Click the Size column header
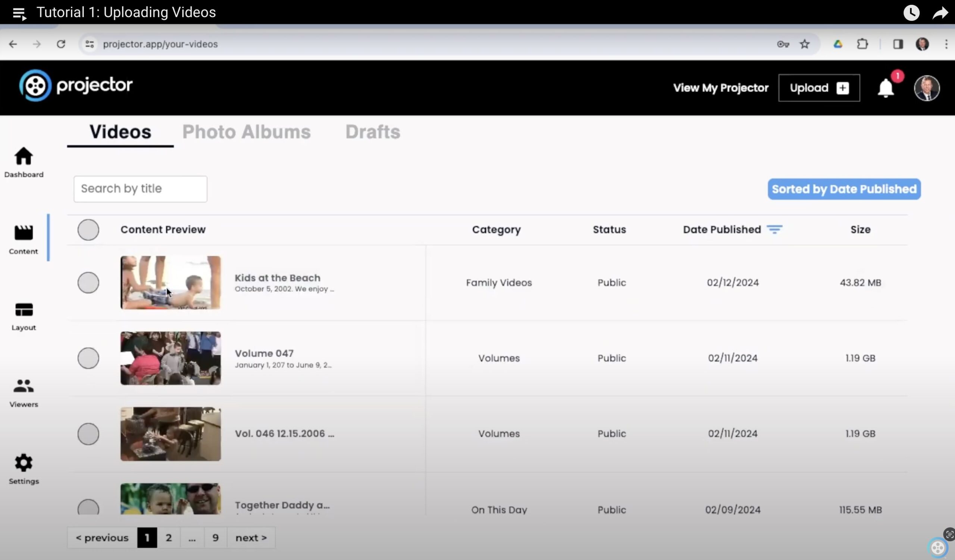 tap(860, 229)
